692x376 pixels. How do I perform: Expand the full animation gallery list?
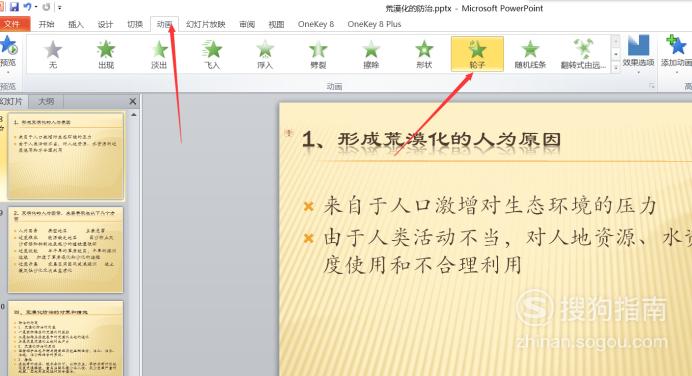pos(616,66)
